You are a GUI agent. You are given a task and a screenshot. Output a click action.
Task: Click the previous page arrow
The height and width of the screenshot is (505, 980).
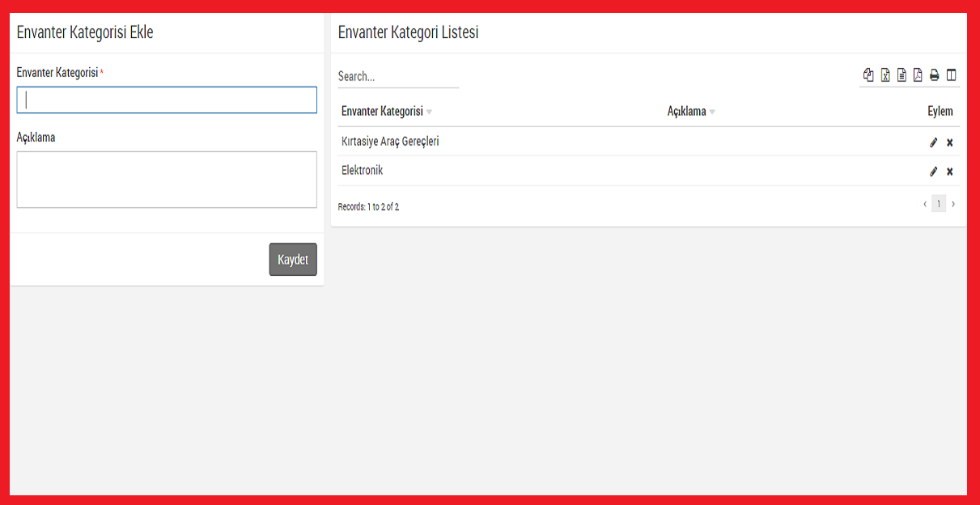coord(925,204)
